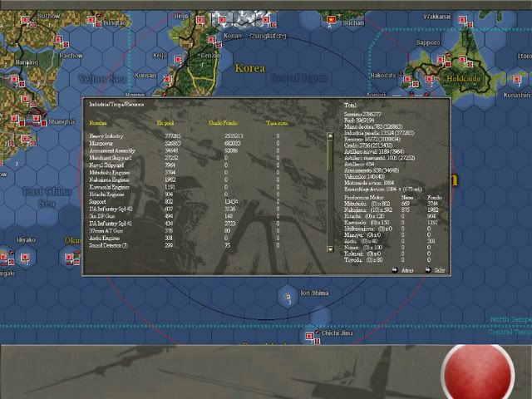Select the Nakajima Engines row
532x399 pixels.
coord(185,180)
